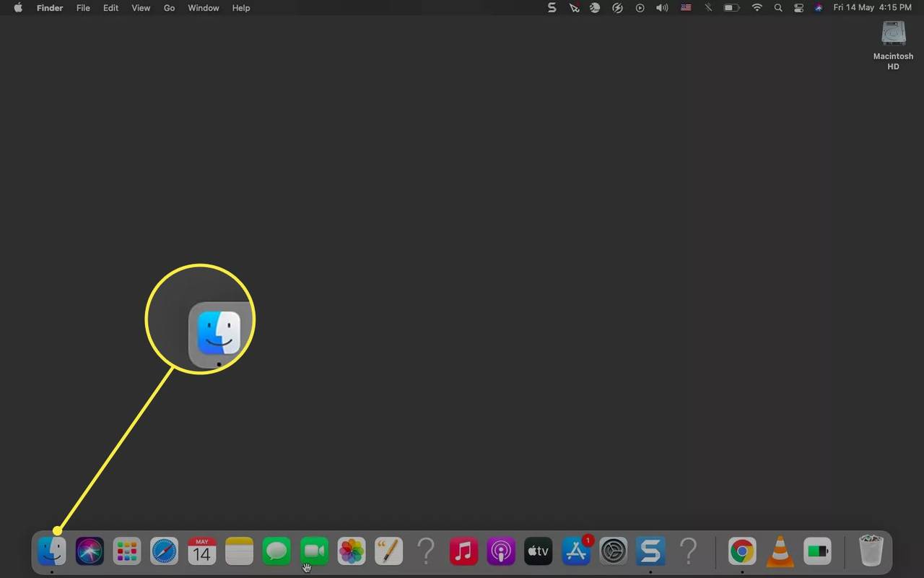Select the Macintosh HD desktop drive

pos(894,45)
